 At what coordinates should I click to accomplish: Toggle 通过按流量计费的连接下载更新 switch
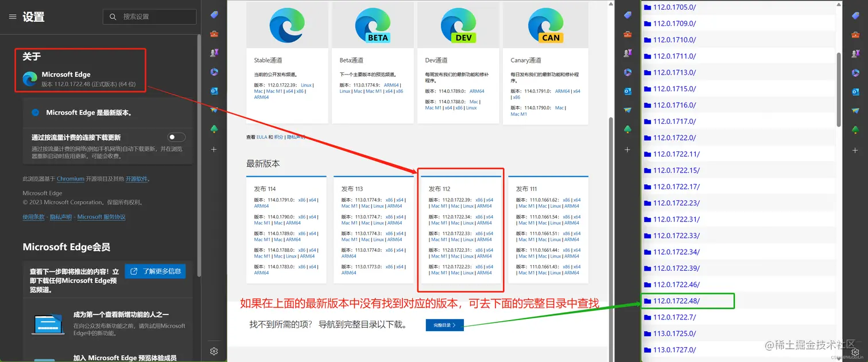[177, 137]
